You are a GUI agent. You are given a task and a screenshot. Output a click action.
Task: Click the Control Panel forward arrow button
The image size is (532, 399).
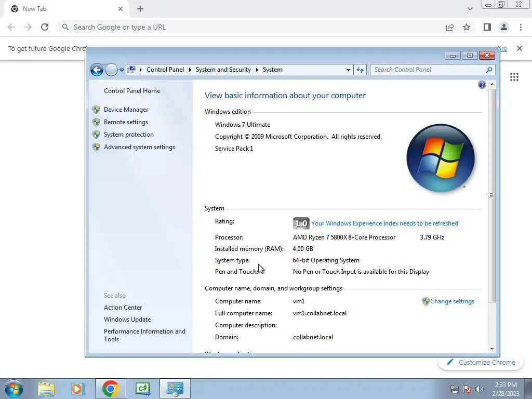tap(111, 70)
